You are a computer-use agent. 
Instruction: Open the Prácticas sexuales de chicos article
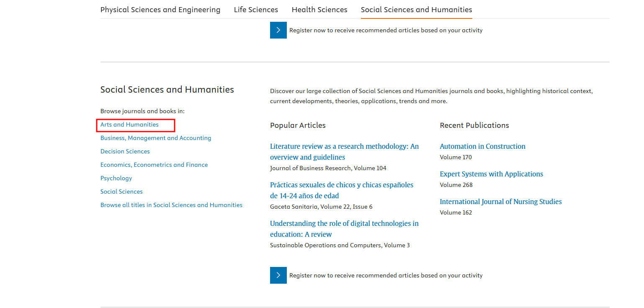(341, 190)
